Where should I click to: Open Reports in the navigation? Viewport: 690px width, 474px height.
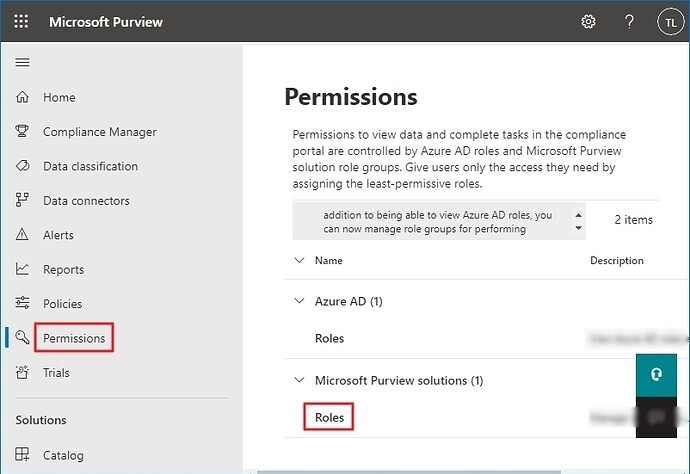[63, 269]
